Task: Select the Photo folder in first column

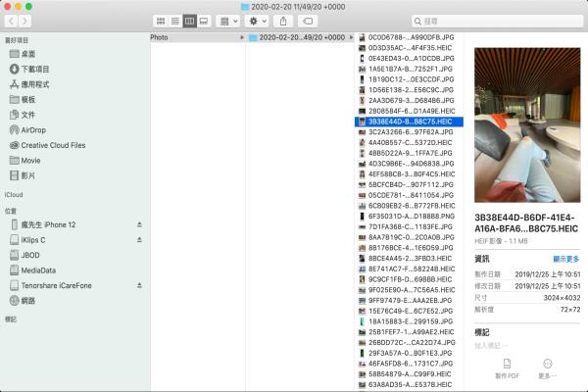Action: click(197, 37)
